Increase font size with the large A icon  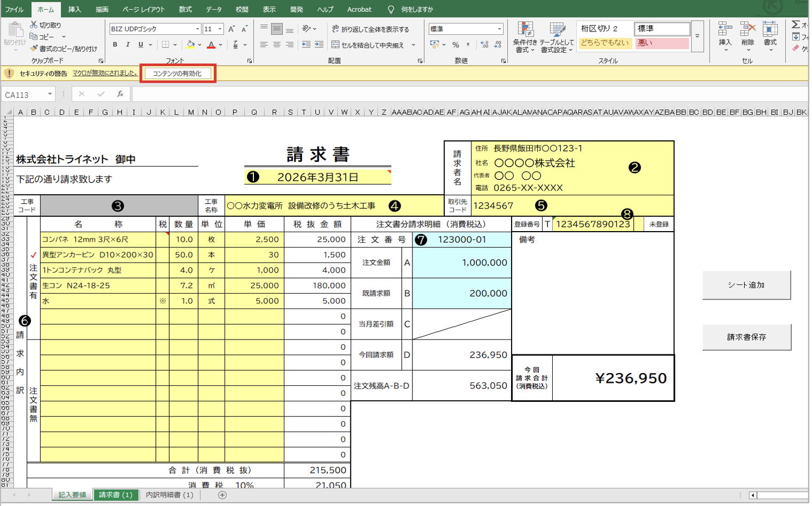click(231, 29)
